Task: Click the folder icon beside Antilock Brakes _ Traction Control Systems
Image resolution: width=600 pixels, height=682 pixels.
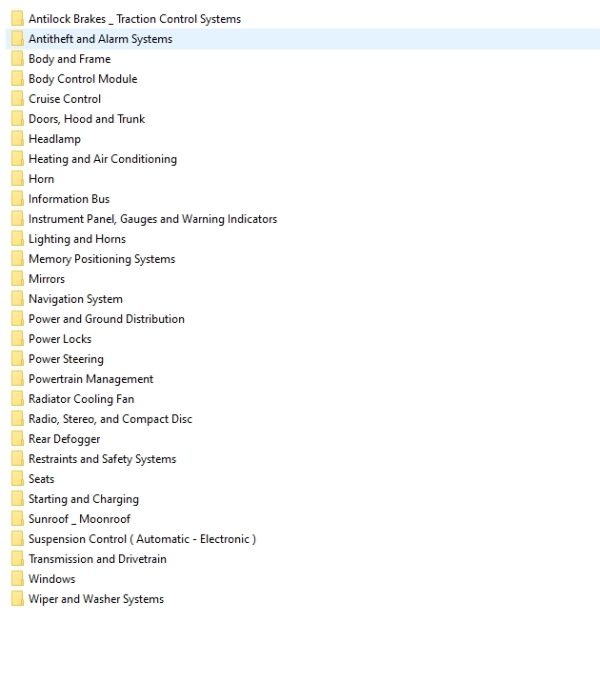Action: pyautogui.click(x=17, y=19)
